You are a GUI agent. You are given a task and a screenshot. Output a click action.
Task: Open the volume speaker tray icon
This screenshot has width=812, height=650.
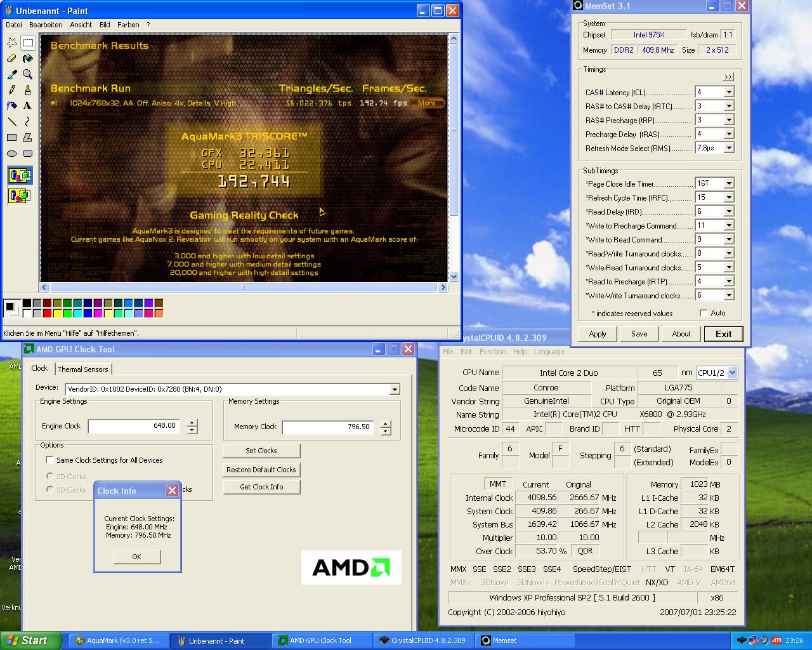coord(764,640)
